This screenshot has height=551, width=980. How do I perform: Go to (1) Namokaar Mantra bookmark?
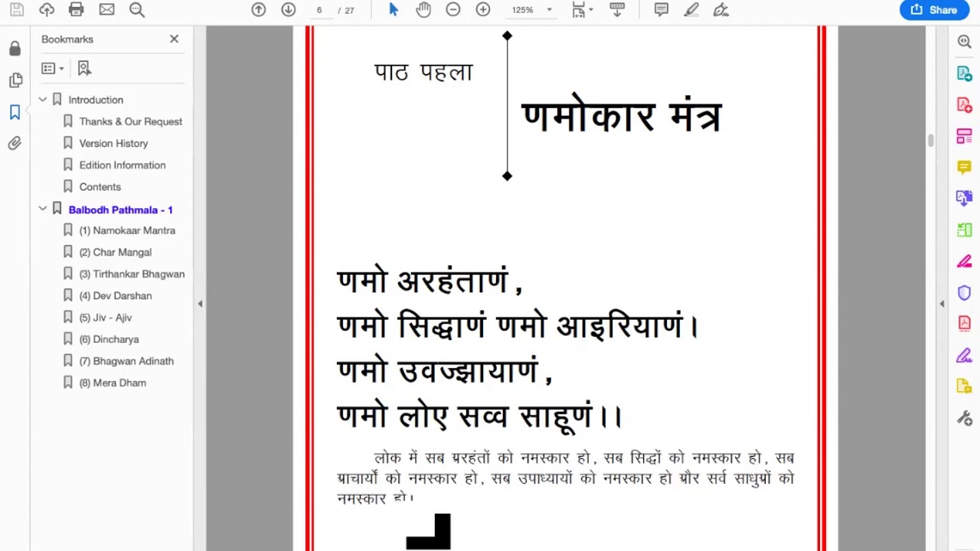tap(127, 230)
